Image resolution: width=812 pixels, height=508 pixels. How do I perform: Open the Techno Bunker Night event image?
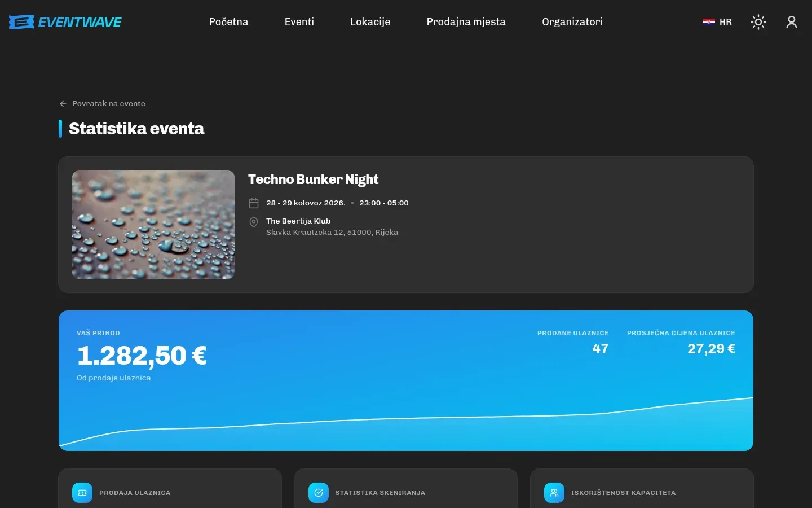click(153, 225)
